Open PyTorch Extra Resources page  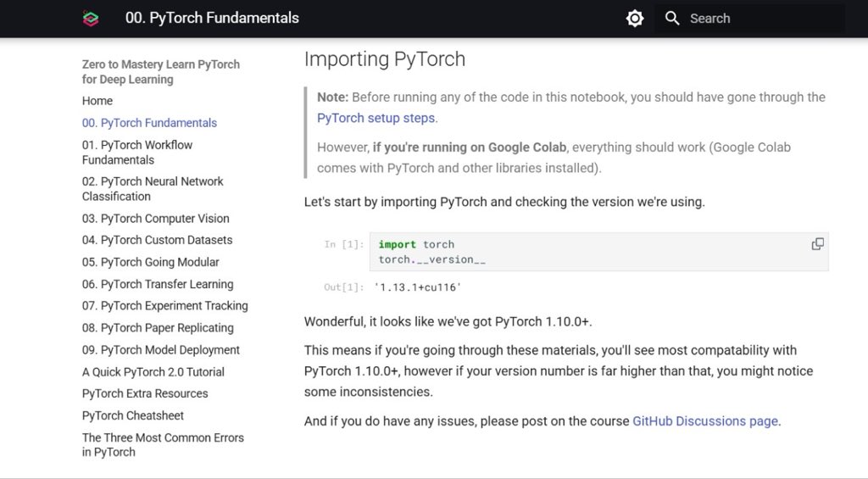point(145,393)
